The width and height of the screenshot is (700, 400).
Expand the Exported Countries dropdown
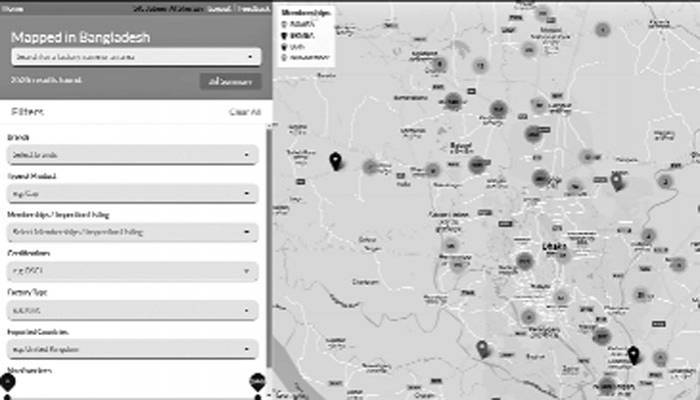(133, 349)
